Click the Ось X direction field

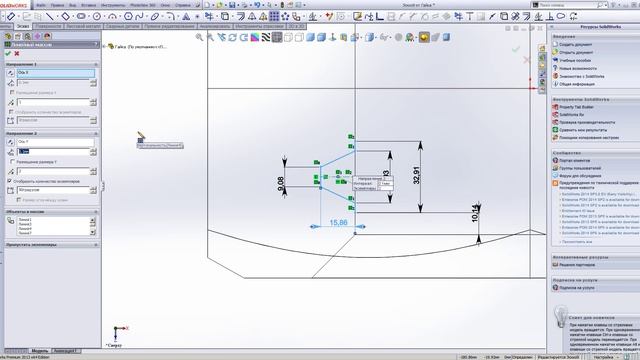56,73
